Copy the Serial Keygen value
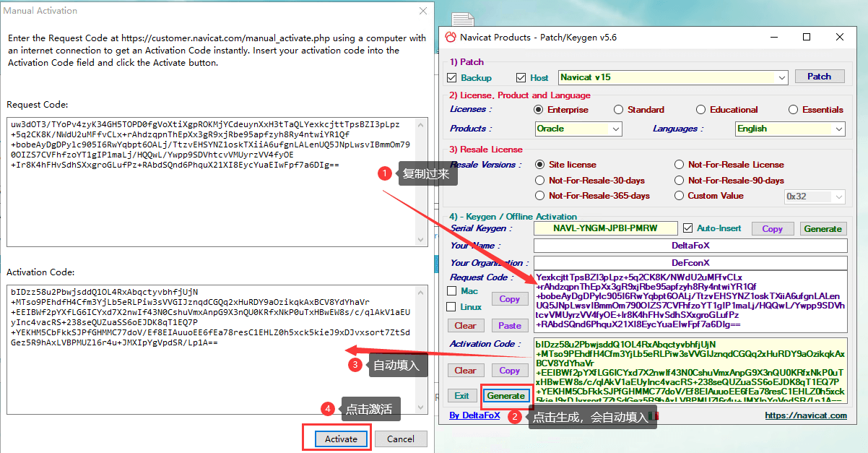868x453 pixels. pos(772,229)
